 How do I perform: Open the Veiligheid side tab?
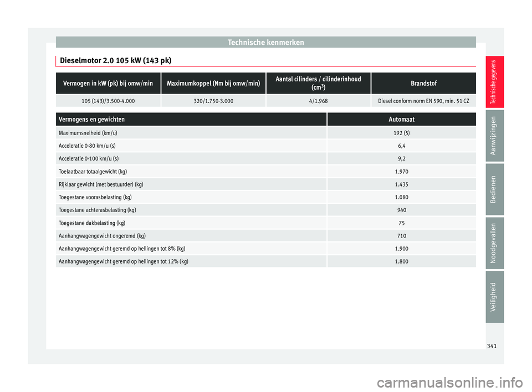click(494, 297)
